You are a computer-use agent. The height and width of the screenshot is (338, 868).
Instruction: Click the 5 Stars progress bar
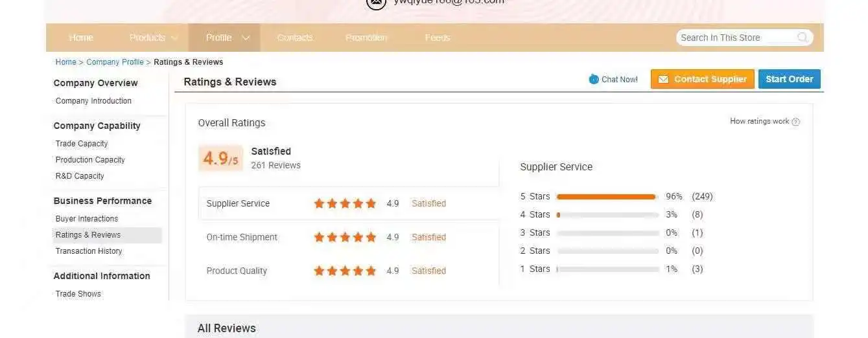tap(607, 196)
